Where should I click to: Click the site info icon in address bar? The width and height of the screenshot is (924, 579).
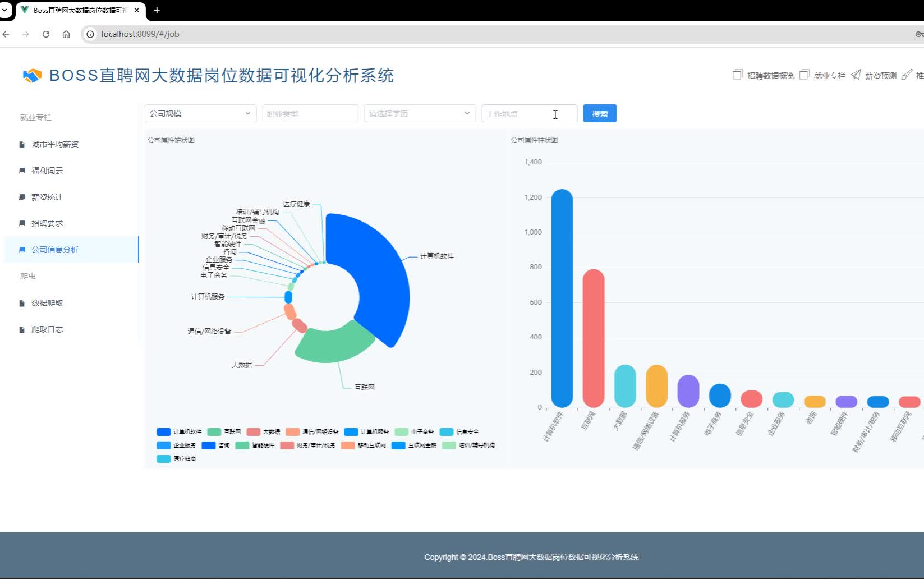90,34
